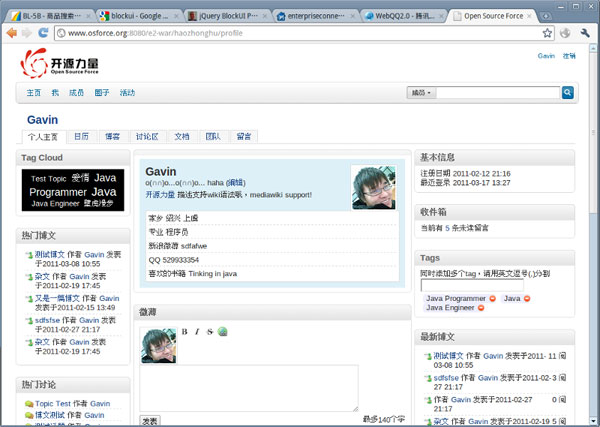The height and width of the screenshot is (427, 600).
Task: Click in the search text field
Action: [498, 93]
